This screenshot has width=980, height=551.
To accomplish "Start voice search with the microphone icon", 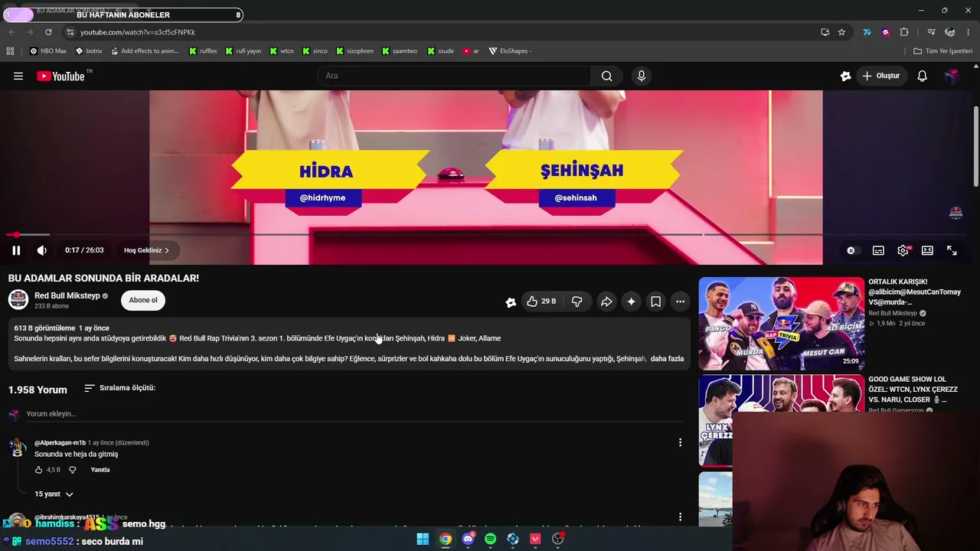I will point(642,76).
